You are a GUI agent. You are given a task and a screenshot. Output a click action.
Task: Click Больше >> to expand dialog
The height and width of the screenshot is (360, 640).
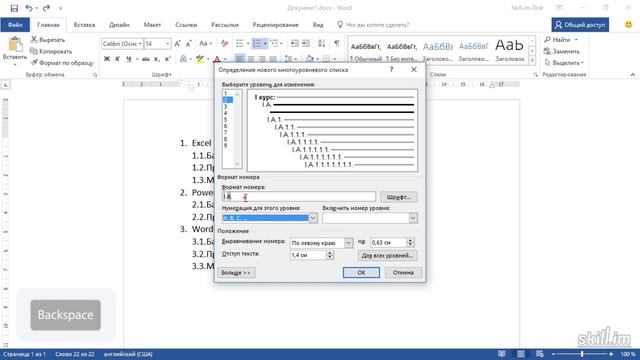(236, 272)
